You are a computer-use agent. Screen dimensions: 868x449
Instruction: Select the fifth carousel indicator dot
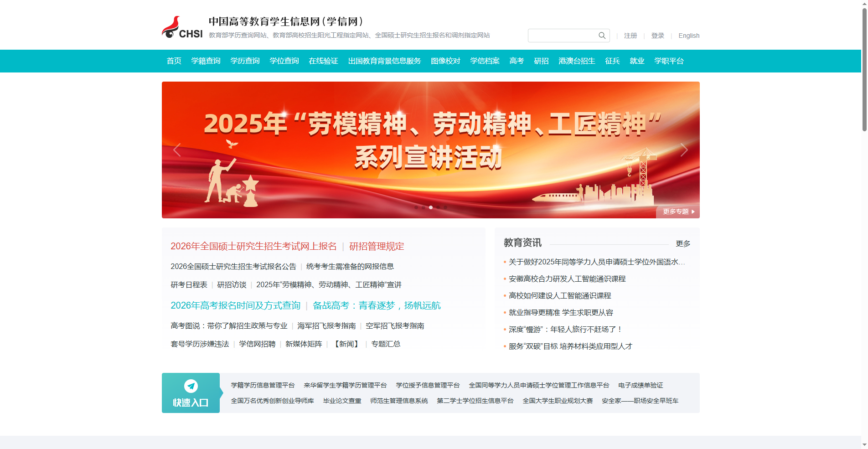point(445,207)
